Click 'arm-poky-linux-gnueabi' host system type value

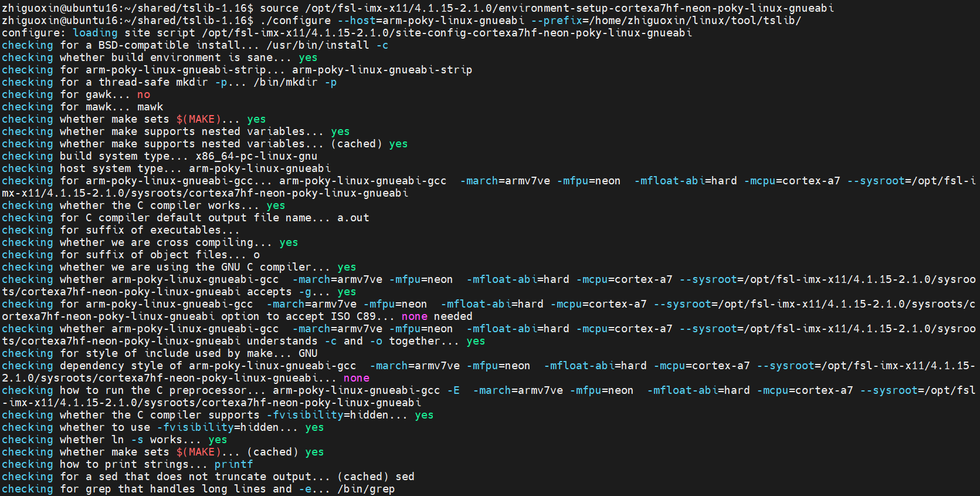coord(260,168)
